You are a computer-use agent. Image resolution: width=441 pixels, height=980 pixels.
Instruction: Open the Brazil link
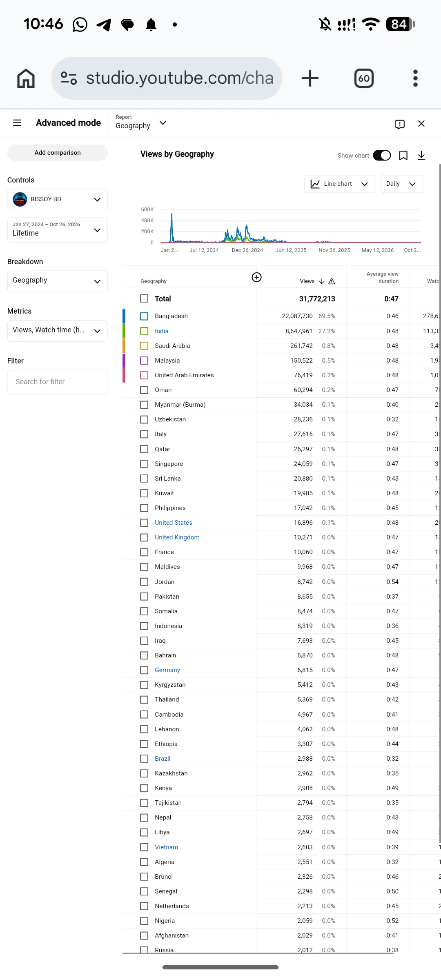[x=163, y=759]
